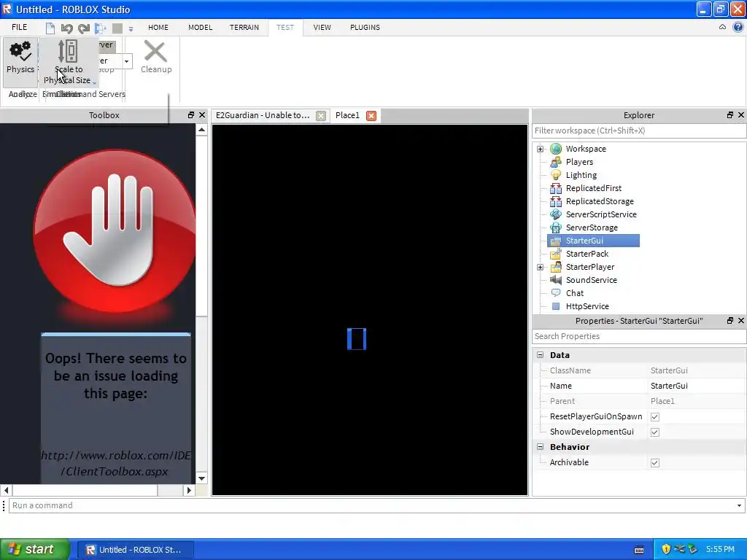Toggle the Archivable checkbox
This screenshot has width=747, height=560.
(x=655, y=462)
